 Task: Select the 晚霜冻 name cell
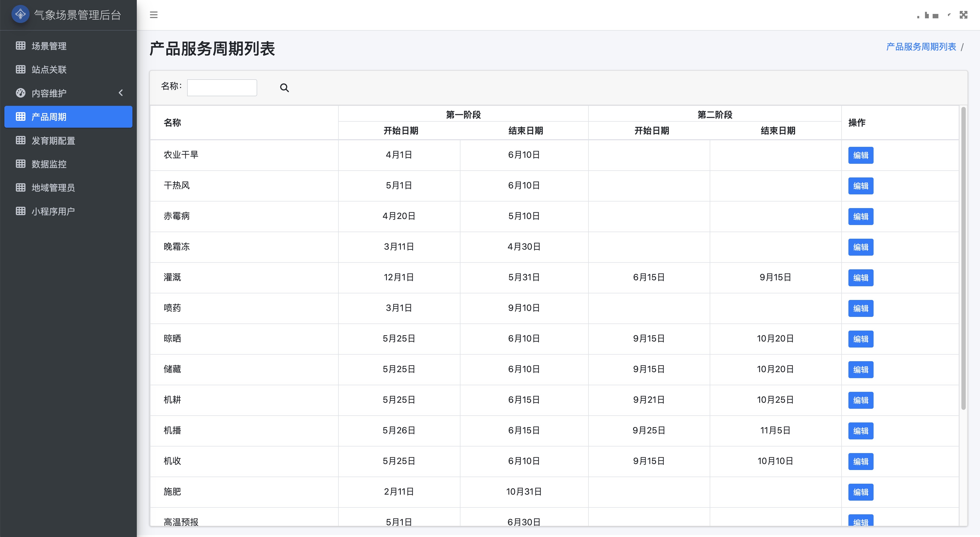tap(244, 247)
